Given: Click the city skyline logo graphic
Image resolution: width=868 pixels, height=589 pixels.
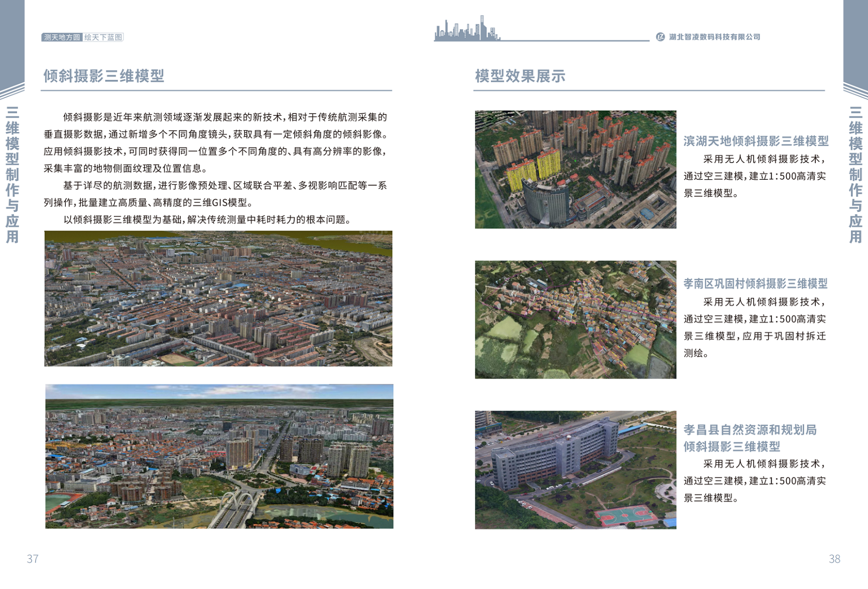Looking at the screenshot, I should coord(467,28).
